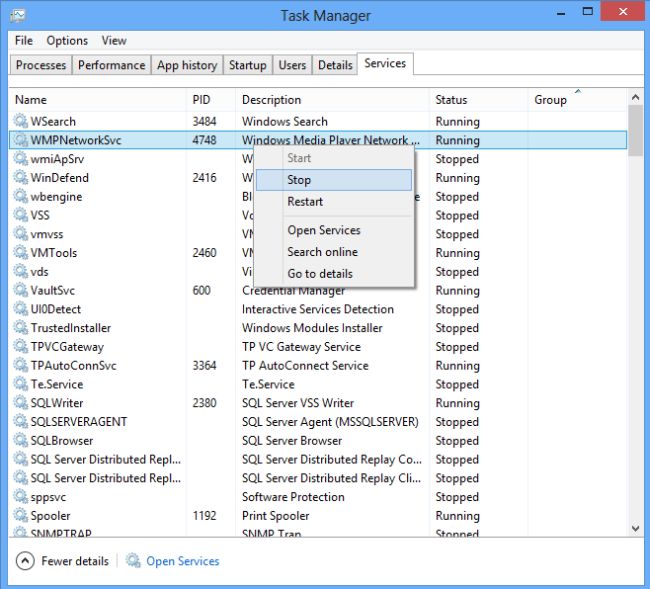Click the gear icon beside WSearch
The width and height of the screenshot is (650, 589).
coord(20,121)
